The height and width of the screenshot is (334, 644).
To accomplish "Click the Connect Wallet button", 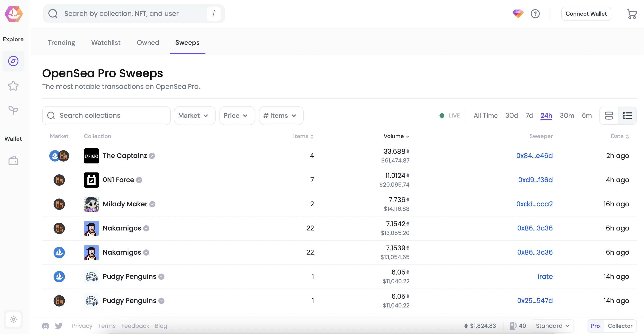I will tap(586, 14).
